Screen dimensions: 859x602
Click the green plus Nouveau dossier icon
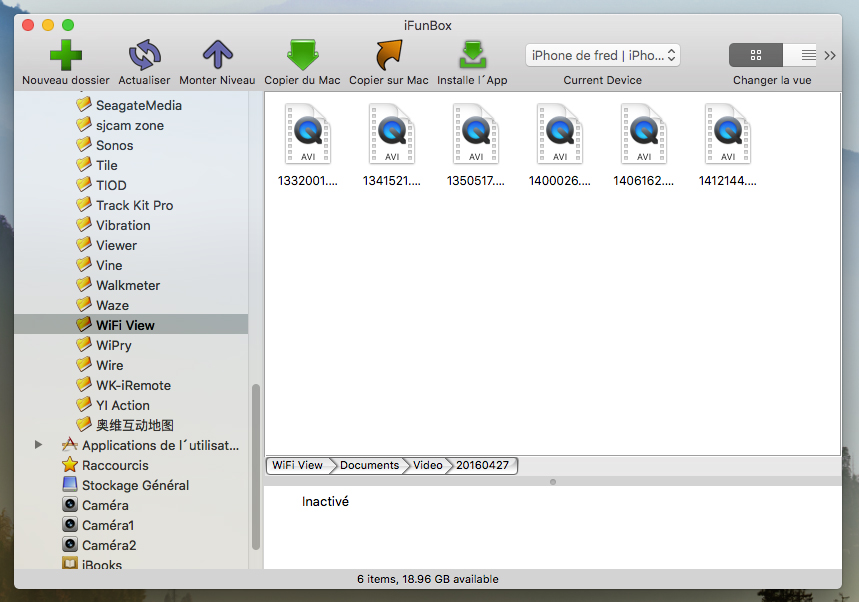(x=66, y=55)
